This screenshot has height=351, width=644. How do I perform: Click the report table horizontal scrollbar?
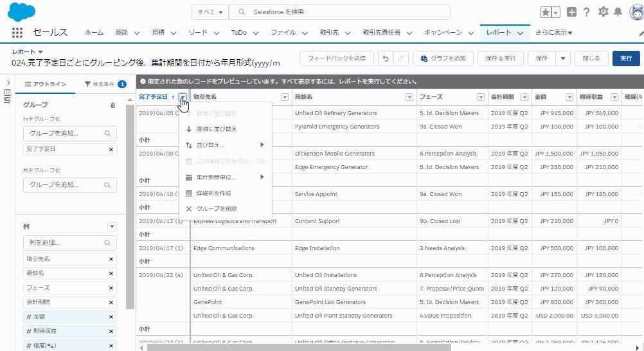click(x=299, y=348)
